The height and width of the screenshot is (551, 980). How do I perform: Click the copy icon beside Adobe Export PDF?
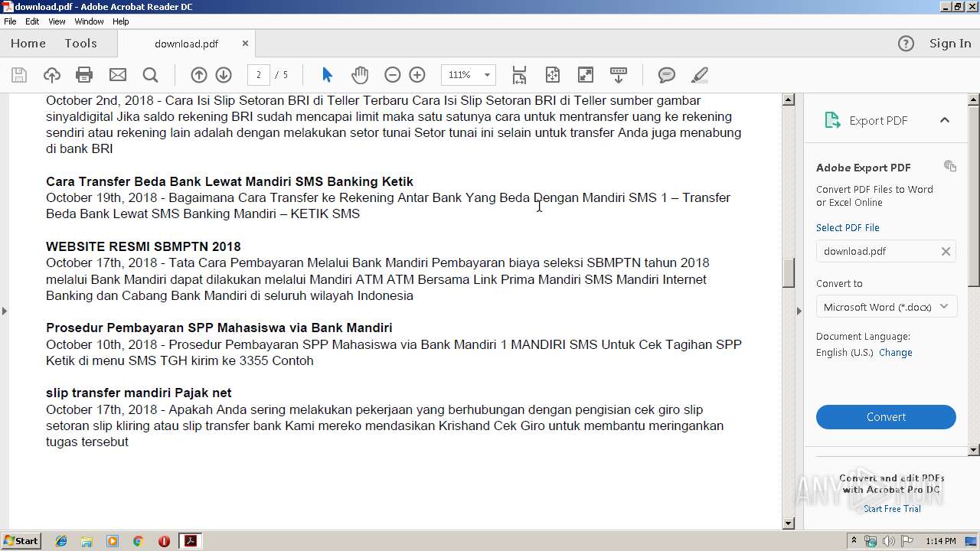point(950,166)
